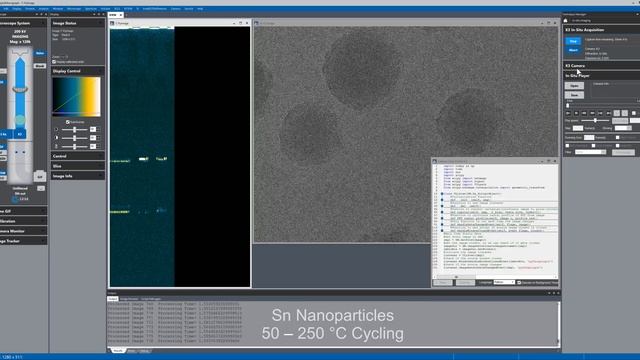The height and width of the screenshot is (360, 640).
Task: Expand the Slice panel
Action: tap(77, 166)
